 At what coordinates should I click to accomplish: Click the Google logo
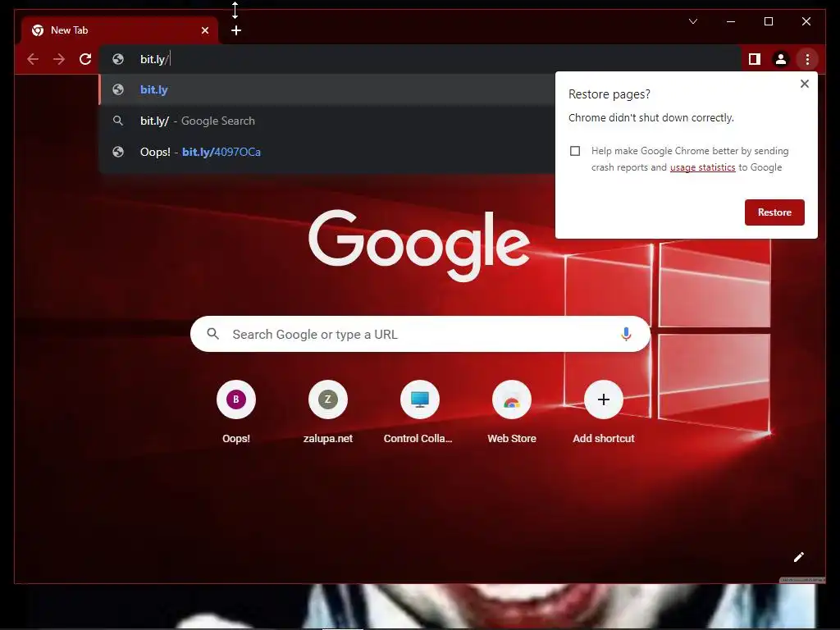(419, 244)
